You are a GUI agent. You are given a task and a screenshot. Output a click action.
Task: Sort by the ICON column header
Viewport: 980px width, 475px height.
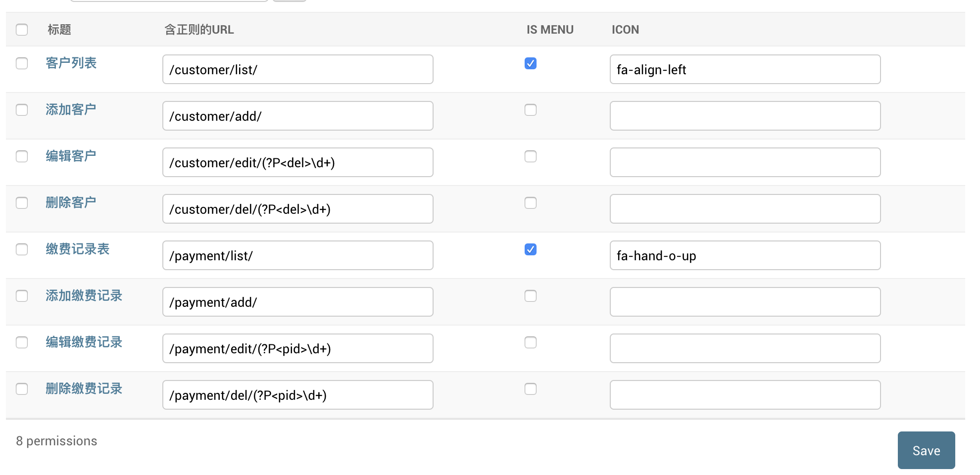tap(625, 30)
